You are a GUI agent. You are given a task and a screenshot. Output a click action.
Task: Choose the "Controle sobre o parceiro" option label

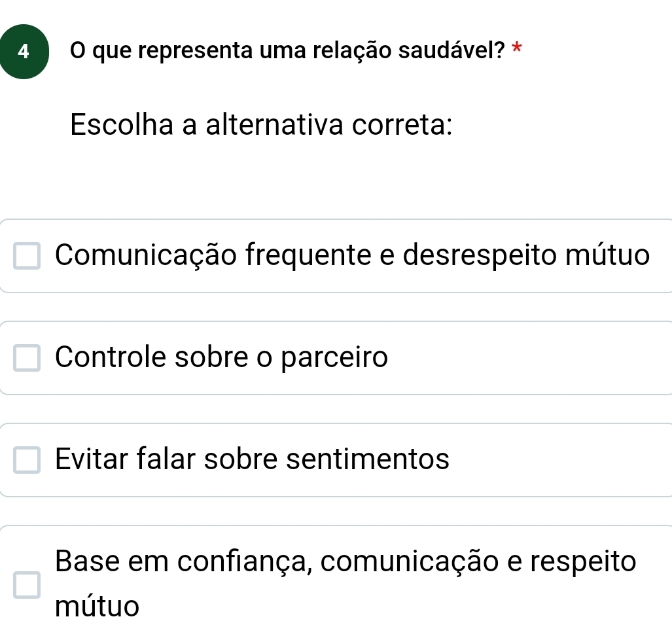222,357
